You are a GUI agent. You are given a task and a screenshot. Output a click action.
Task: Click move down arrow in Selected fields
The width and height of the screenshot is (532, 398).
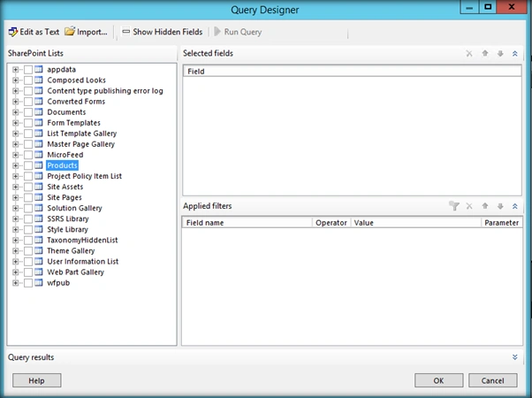coord(500,53)
